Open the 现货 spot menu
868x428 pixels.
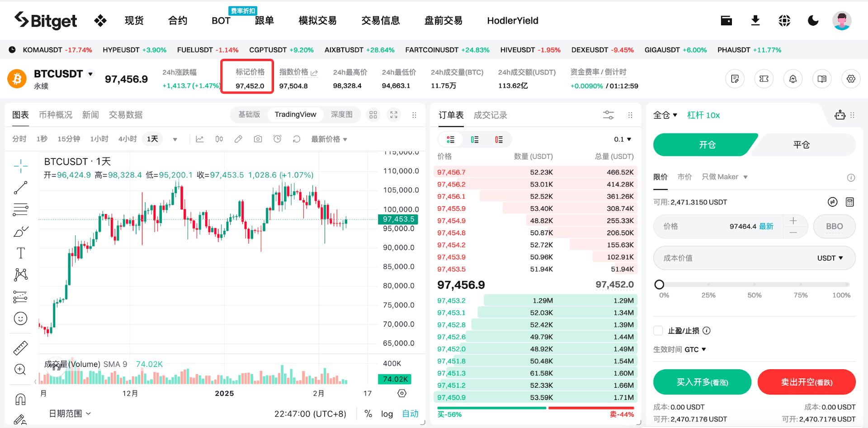134,20
